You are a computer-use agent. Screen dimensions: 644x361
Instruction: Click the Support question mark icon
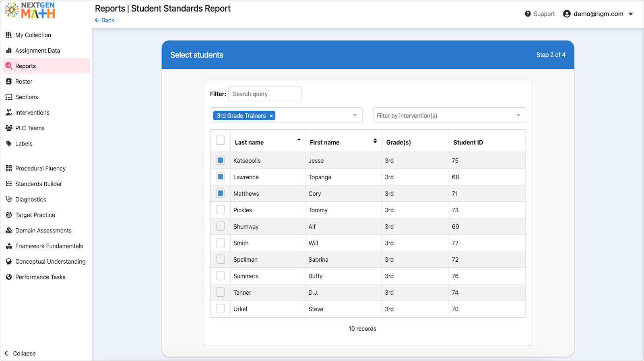click(528, 14)
